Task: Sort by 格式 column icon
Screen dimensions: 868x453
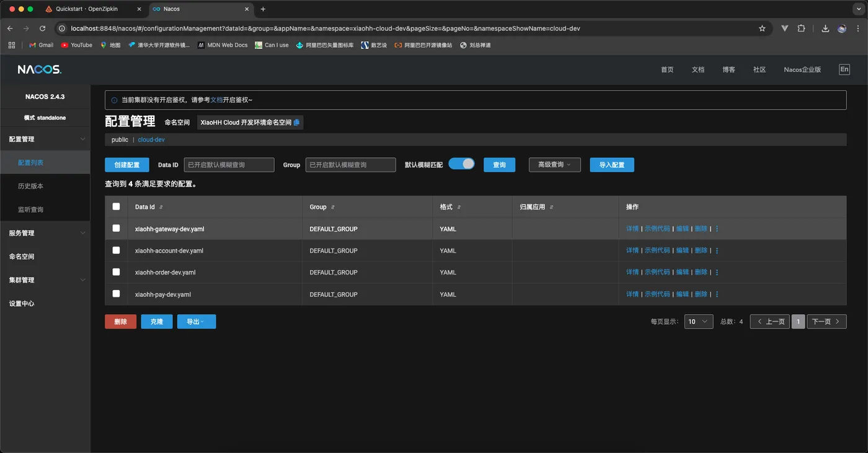Action: coord(459,207)
